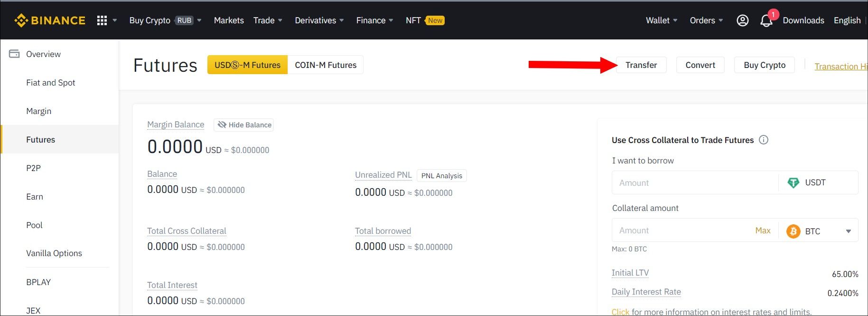
Task: Click Unrealized PNL label
Action: point(383,175)
